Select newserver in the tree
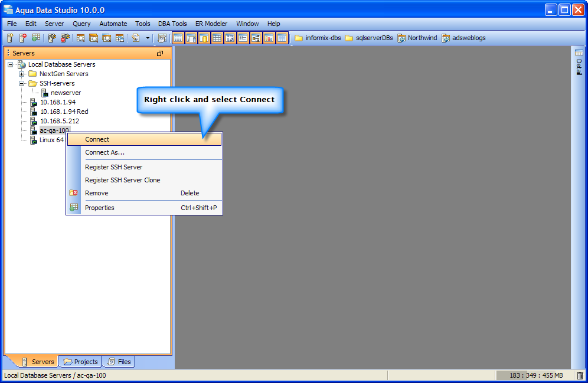 point(66,93)
